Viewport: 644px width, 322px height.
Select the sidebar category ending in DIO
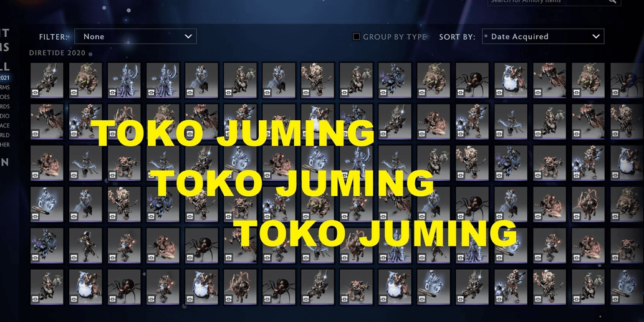[x=5, y=116]
